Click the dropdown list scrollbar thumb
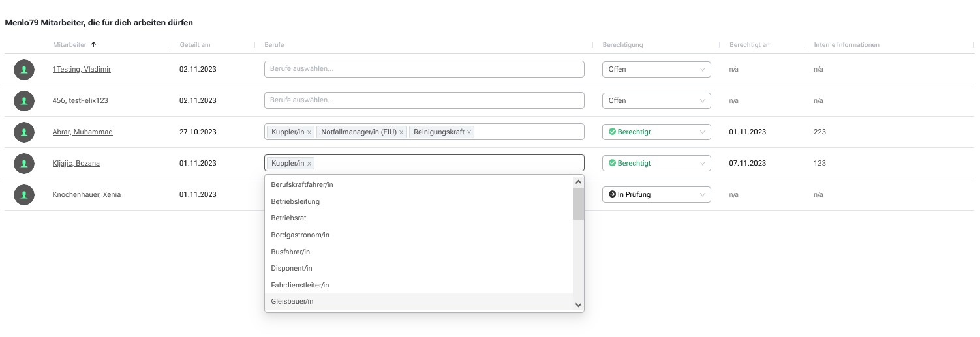The height and width of the screenshot is (337, 980). click(578, 203)
